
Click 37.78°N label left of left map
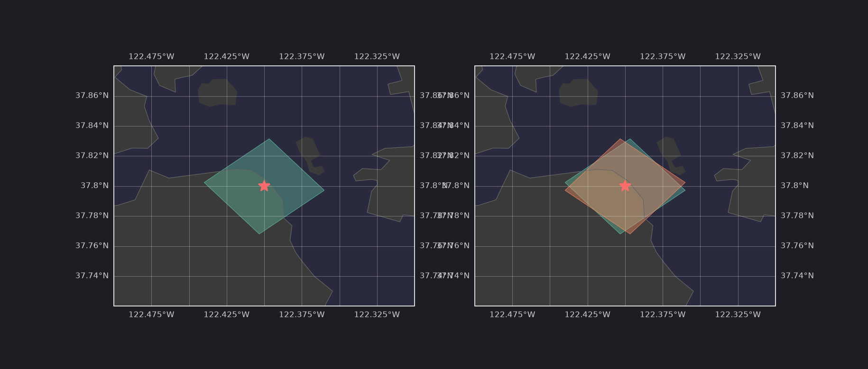pos(92,216)
